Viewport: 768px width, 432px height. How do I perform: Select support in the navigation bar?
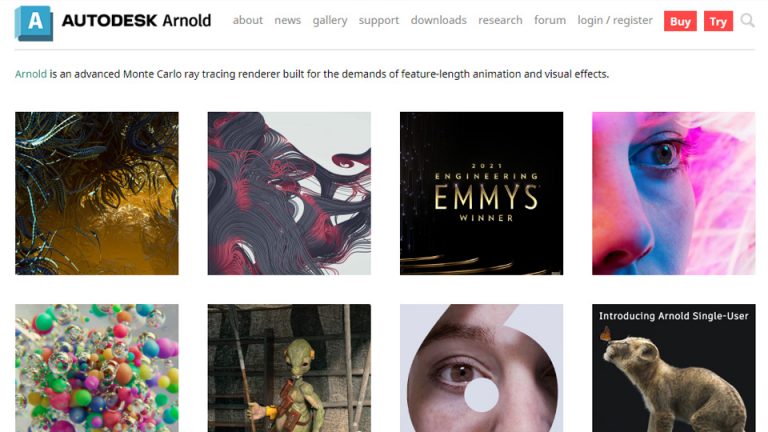(379, 21)
